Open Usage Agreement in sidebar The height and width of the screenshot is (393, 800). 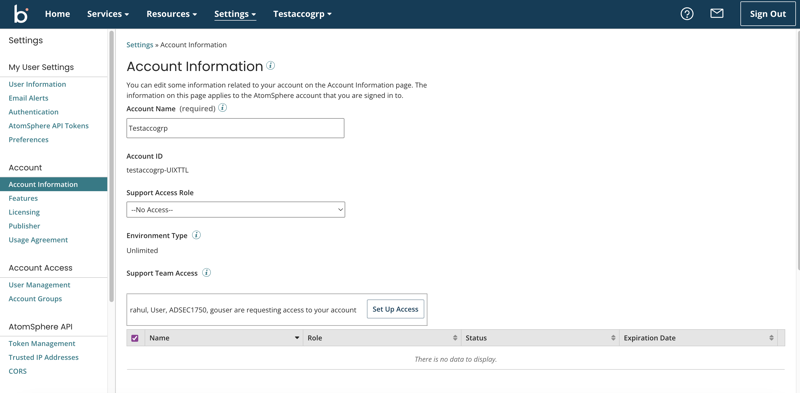click(38, 239)
